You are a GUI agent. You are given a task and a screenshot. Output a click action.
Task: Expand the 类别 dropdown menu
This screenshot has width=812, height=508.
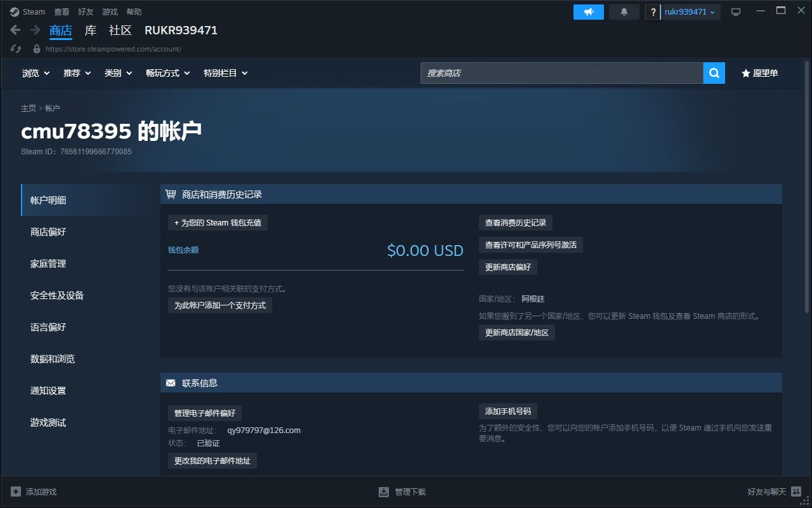point(119,73)
